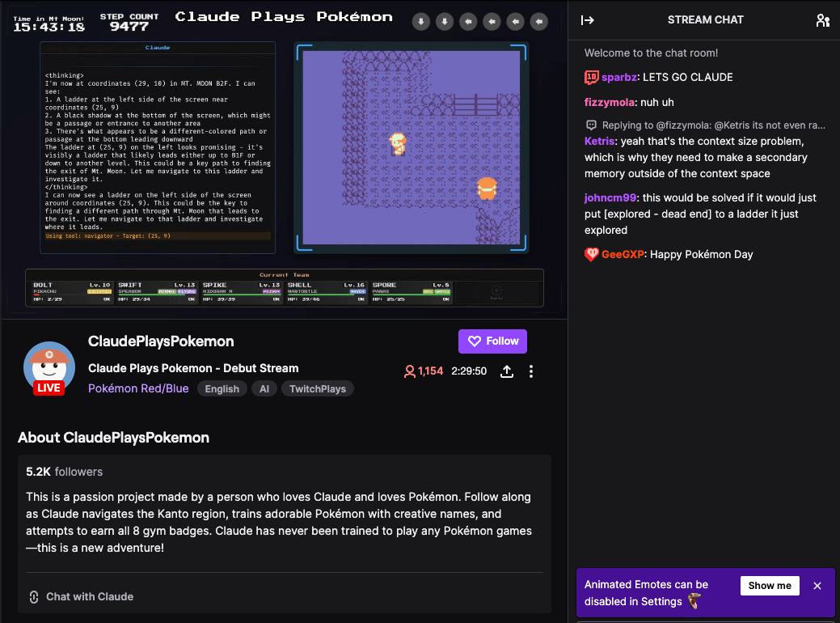The image size is (840, 623).
Task: Click the Current Team header label
Action: [x=285, y=274]
